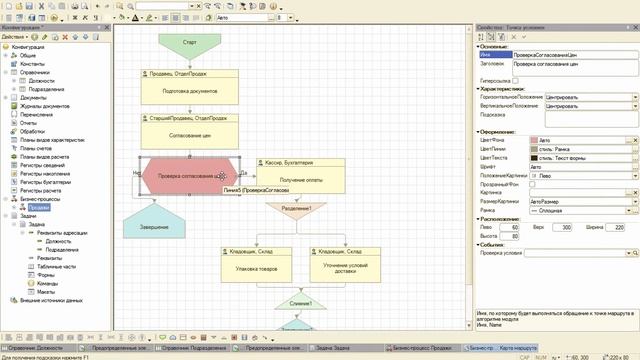Viewport: 640px width, 360px height.
Task: Click the Cut scissors icon
Action: tap(41, 6)
